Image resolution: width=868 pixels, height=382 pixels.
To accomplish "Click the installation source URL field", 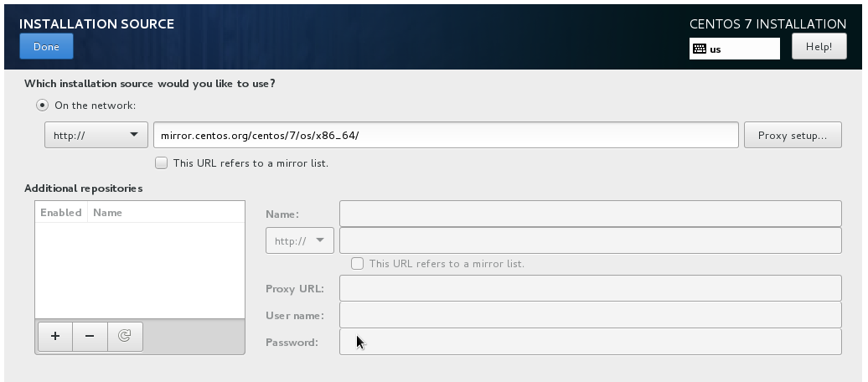I will (447, 135).
